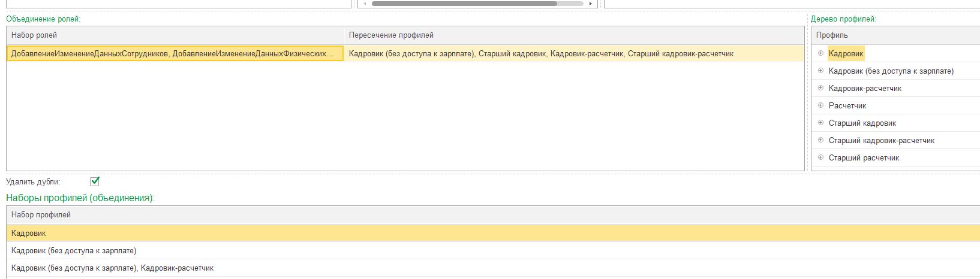980x279 pixels.
Task: Select the row Кадровик (без доступа к зарплате), Кадровик-расчетчик
Action: click(x=493, y=268)
